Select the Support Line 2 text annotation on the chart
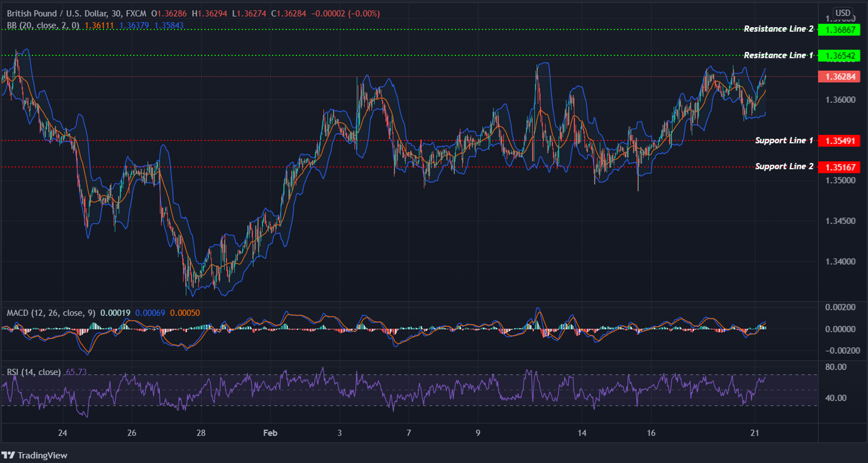The height and width of the screenshot is (463, 868). click(x=785, y=167)
